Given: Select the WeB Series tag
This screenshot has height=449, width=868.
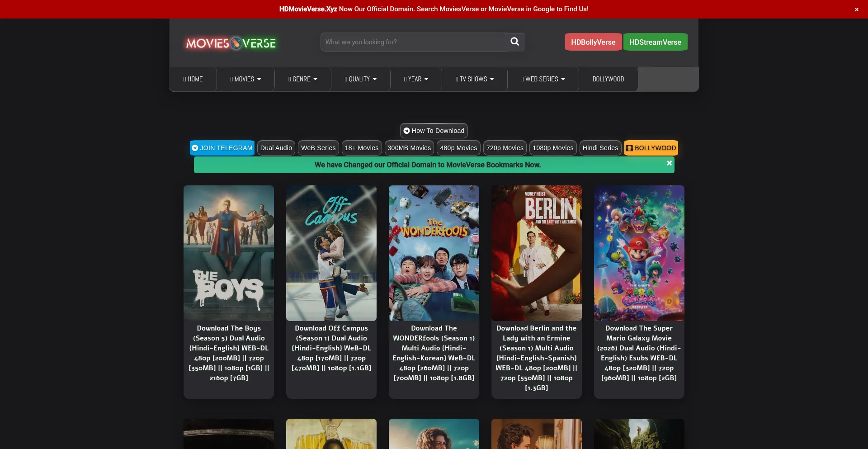Looking at the screenshot, I should pos(318,148).
